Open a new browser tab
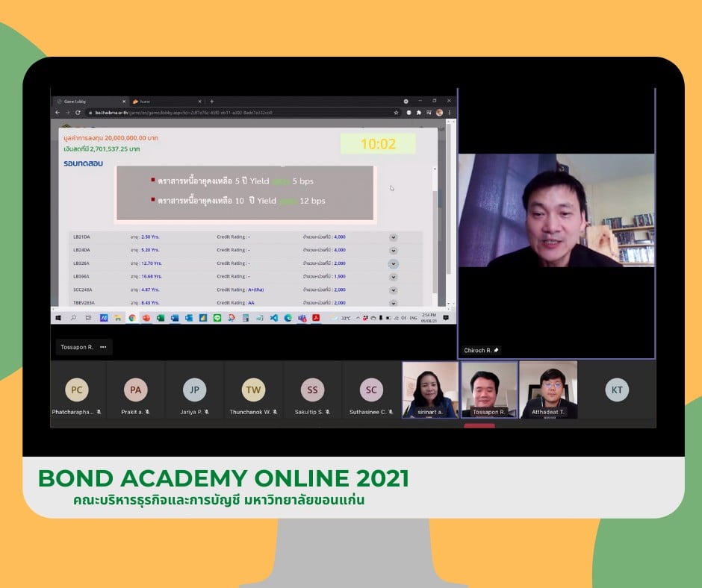This screenshot has height=588, width=702. click(212, 101)
